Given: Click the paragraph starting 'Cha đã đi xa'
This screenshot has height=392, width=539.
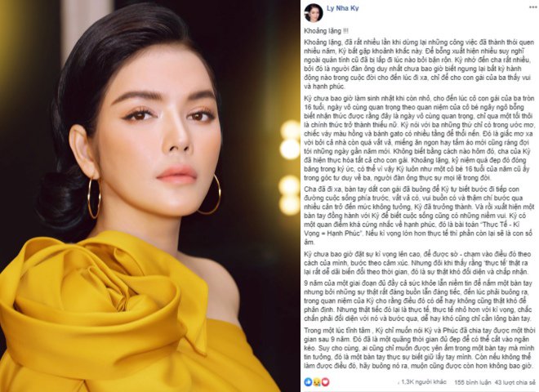Looking at the screenshot, I should click(420, 216).
